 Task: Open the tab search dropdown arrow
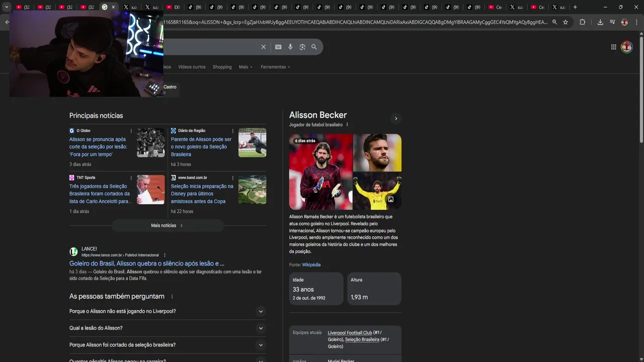[7, 7]
